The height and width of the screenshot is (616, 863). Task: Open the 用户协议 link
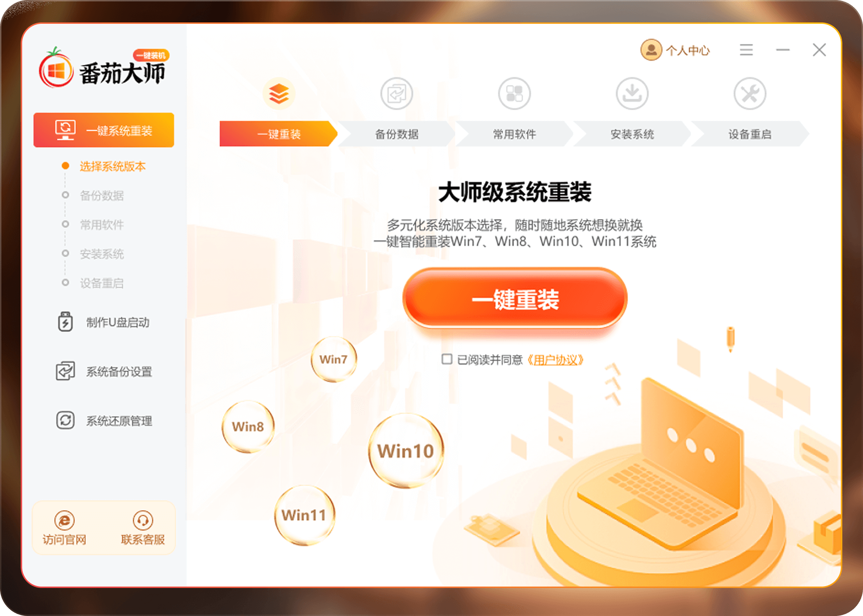coord(555,360)
